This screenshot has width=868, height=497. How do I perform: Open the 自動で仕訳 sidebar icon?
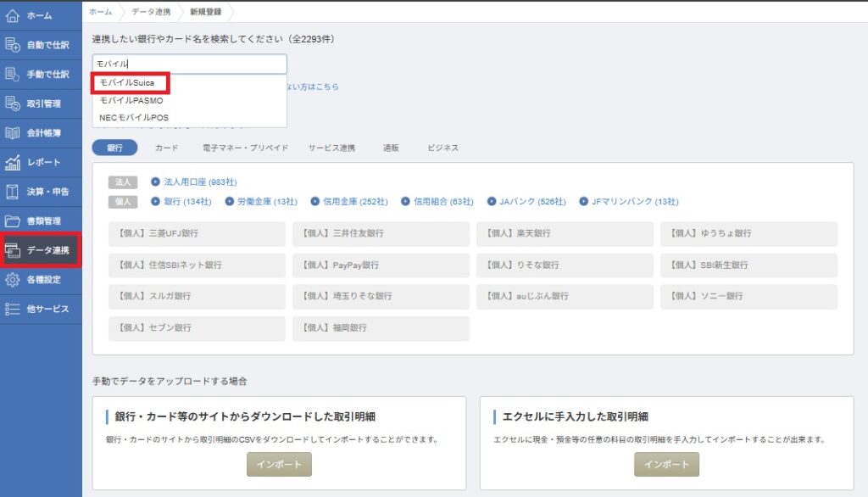pyautogui.click(x=13, y=45)
